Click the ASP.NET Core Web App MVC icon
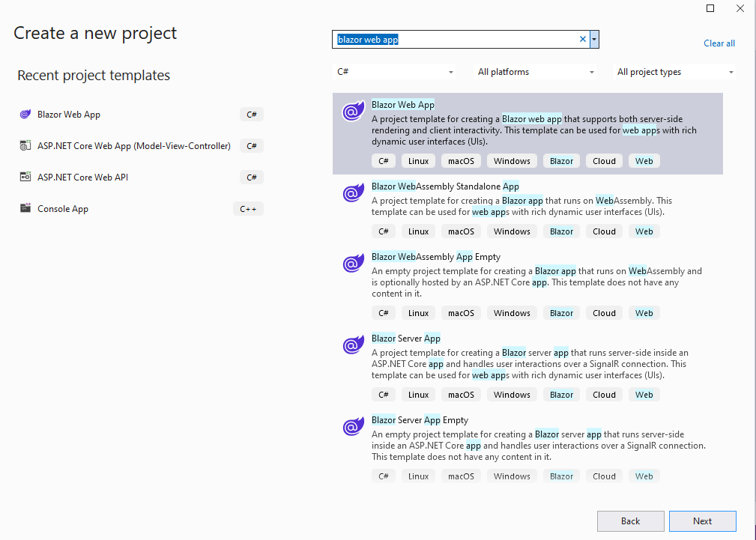Viewport: 756px width, 540px height. click(25, 145)
